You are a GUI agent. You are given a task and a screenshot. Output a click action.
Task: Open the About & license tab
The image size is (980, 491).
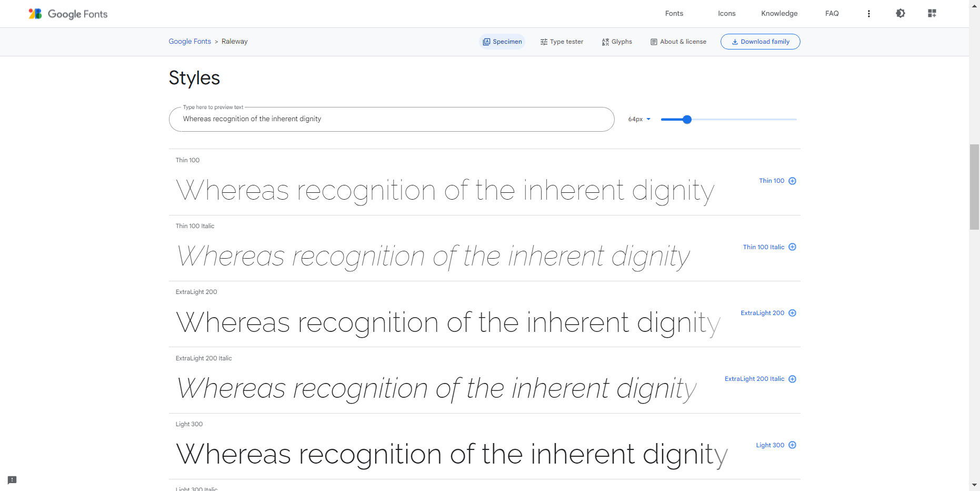click(678, 42)
